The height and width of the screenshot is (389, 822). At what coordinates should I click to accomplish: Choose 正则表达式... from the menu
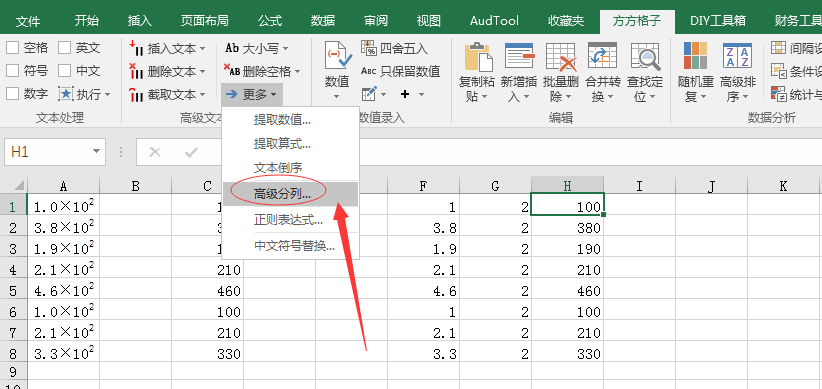tap(290, 220)
